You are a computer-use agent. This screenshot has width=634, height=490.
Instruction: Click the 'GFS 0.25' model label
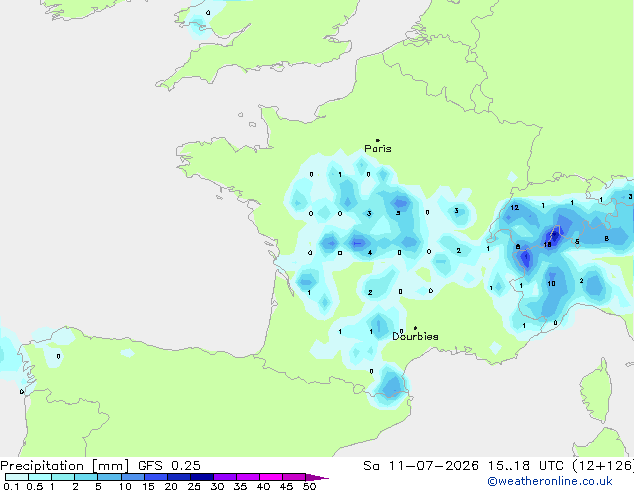click(169, 466)
